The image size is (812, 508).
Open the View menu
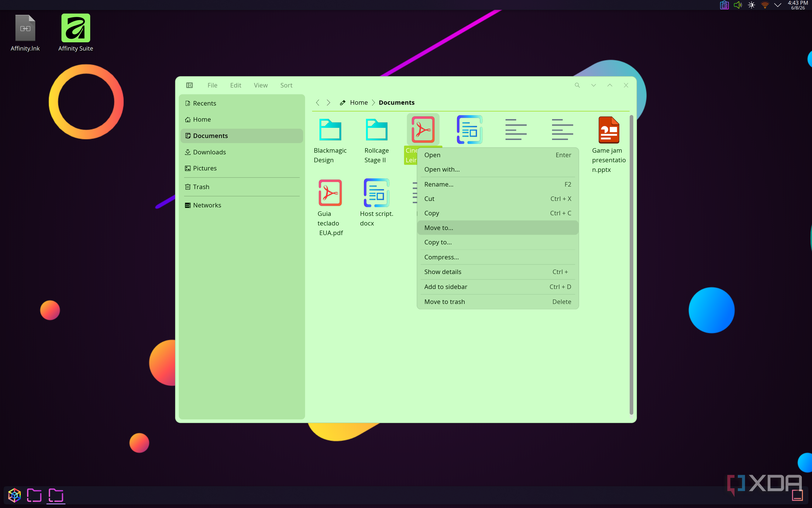(x=261, y=85)
